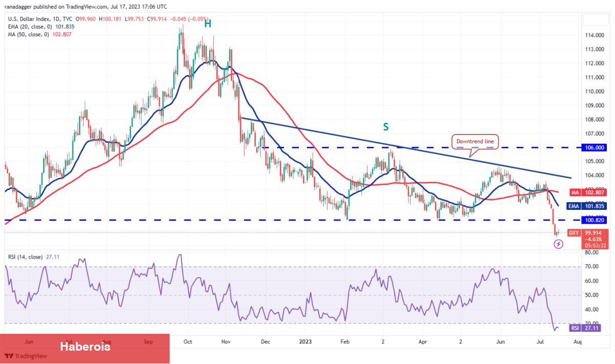Click the green H annotation letter
The height and width of the screenshot is (364, 615).
(208, 23)
